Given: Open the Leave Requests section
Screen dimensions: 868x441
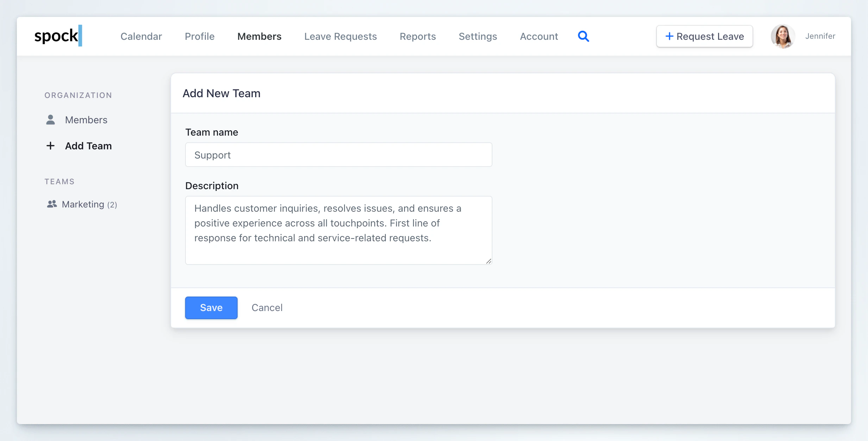Looking at the screenshot, I should coord(340,36).
